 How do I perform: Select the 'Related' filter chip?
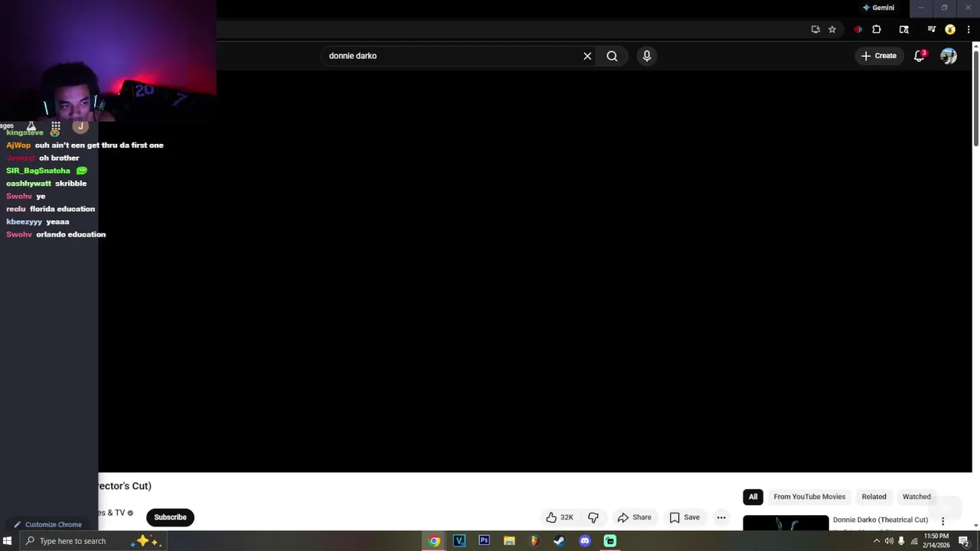pyautogui.click(x=874, y=497)
